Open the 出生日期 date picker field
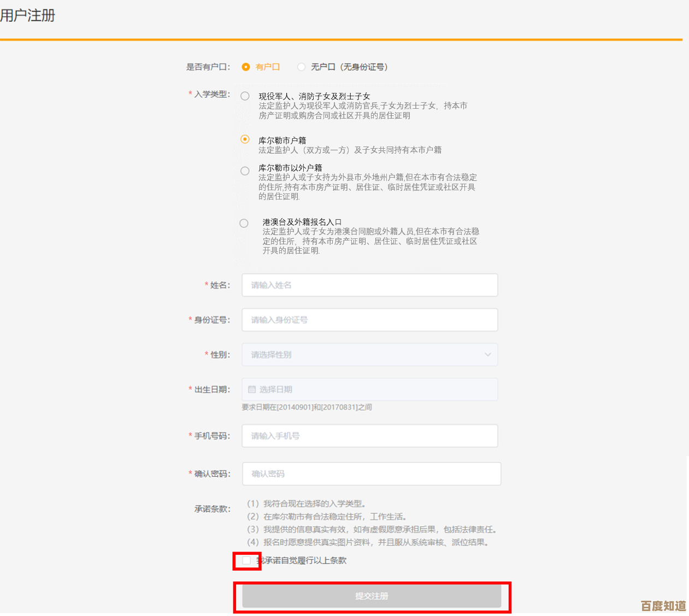 (369, 390)
